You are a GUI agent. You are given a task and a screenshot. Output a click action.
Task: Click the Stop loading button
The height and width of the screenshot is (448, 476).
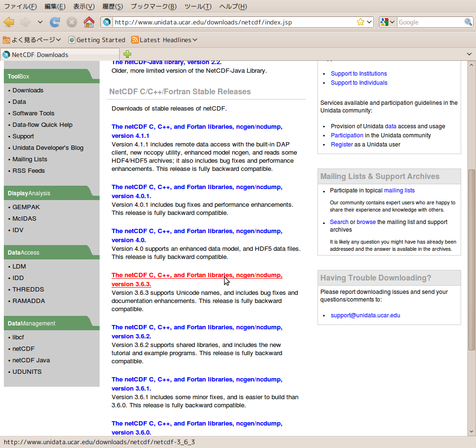click(x=72, y=22)
